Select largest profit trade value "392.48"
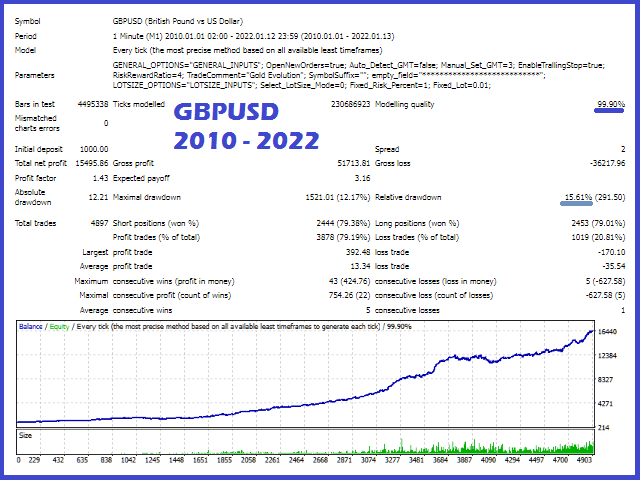The width and height of the screenshot is (640, 480). click(358, 252)
